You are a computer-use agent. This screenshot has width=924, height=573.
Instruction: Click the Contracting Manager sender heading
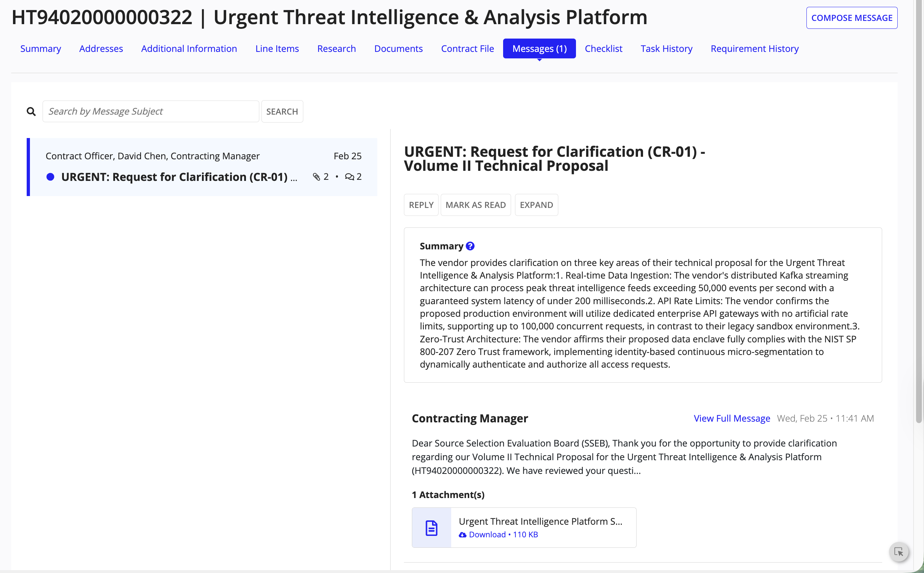[x=470, y=418]
